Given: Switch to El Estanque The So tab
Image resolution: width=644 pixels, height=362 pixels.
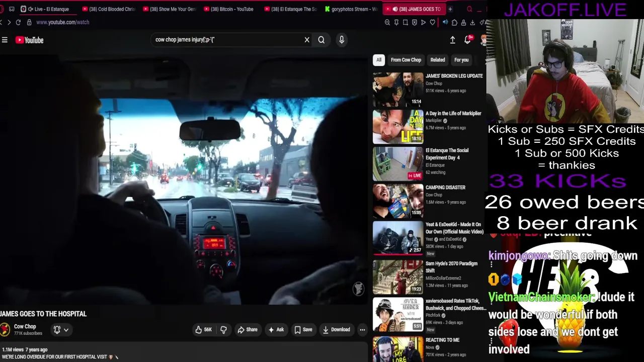Looking at the screenshot, I should [290, 9].
